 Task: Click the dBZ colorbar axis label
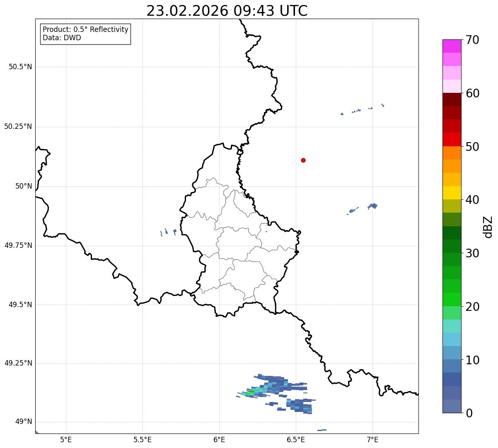(488, 227)
